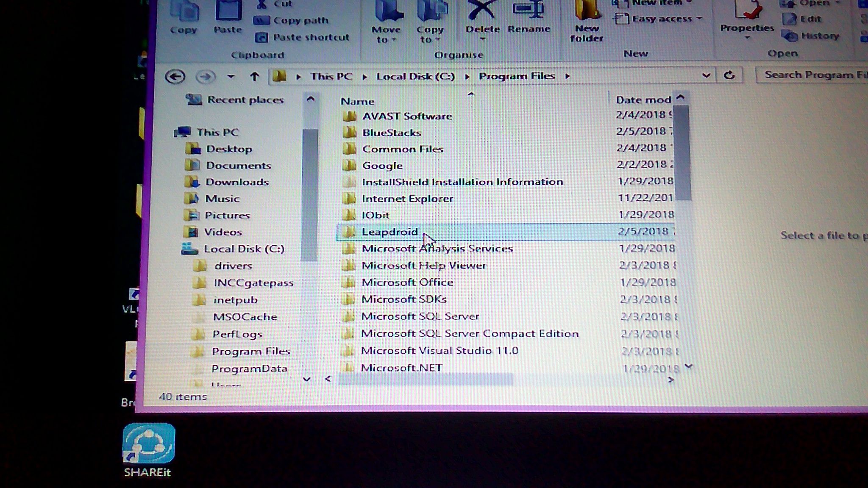Click the horizontal scrollbar of file list
This screenshot has height=488, width=868.
(426, 379)
